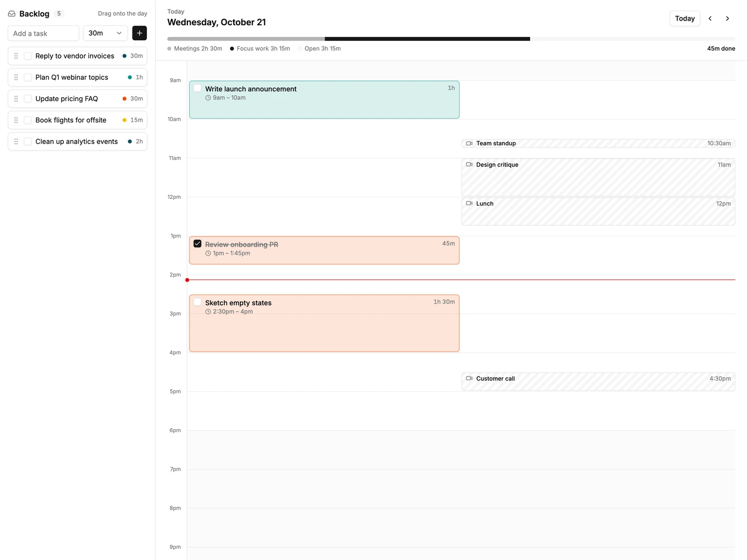Screen dimensions: 747x560
Task: Click the Wednesday, October 21 heading
Action: tap(216, 22)
